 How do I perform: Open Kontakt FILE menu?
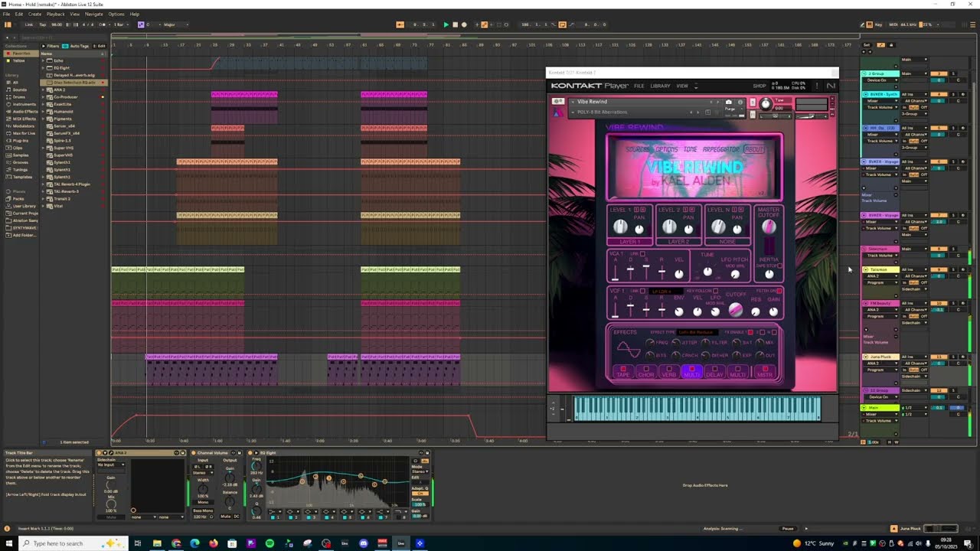pos(639,86)
